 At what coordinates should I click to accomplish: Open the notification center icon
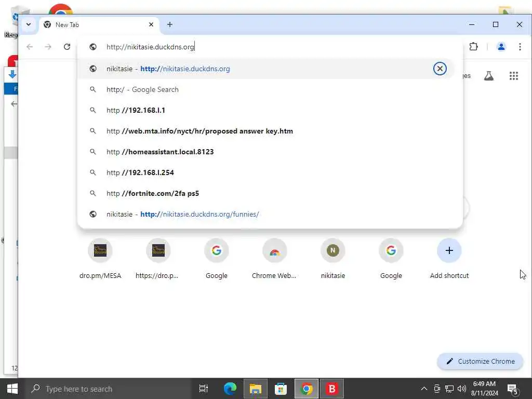(x=513, y=389)
